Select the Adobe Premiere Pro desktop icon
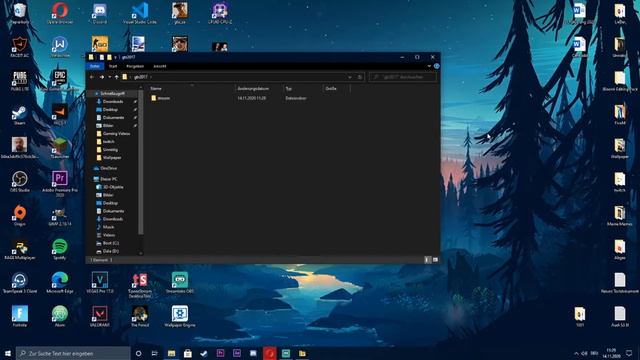 [x=60, y=183]
